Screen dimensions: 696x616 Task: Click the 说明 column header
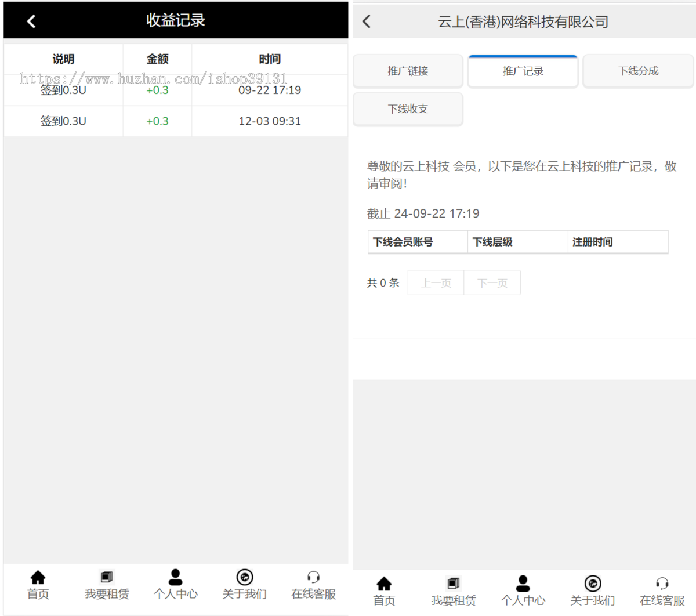click(63, 59)
